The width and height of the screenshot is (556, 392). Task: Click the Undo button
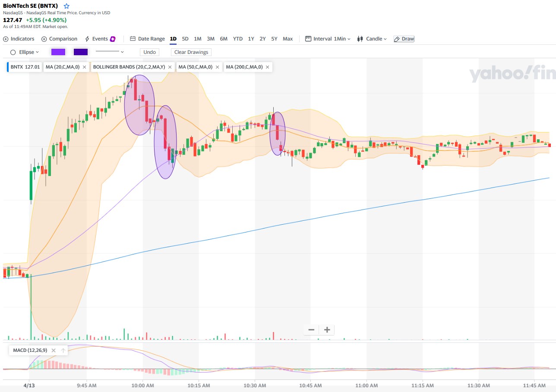(149, 52)
